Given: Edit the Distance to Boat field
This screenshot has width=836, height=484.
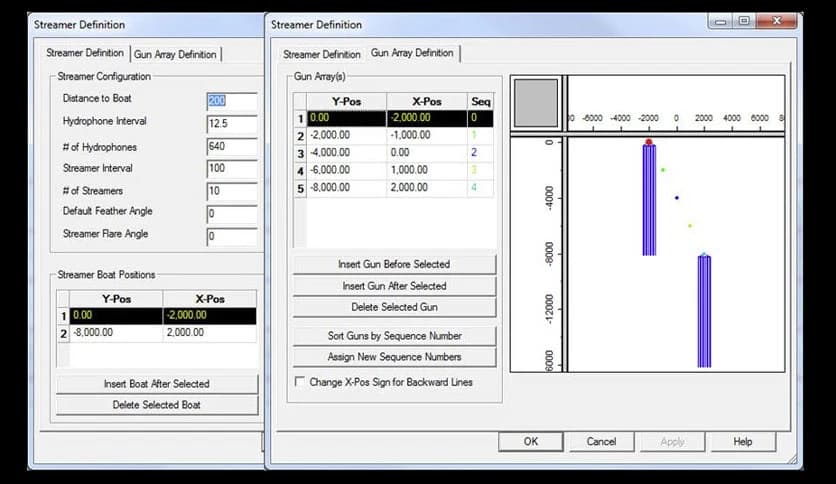Looking at the screenshot, I should click(232, 101).
